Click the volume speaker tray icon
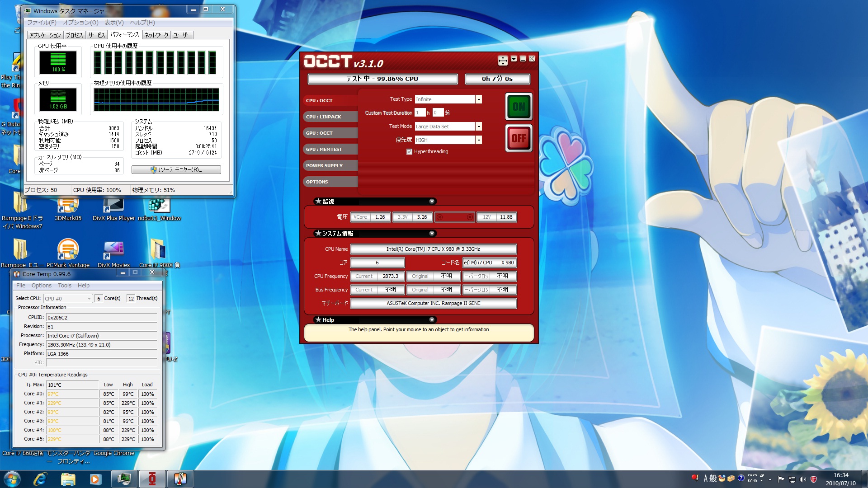 803,479
